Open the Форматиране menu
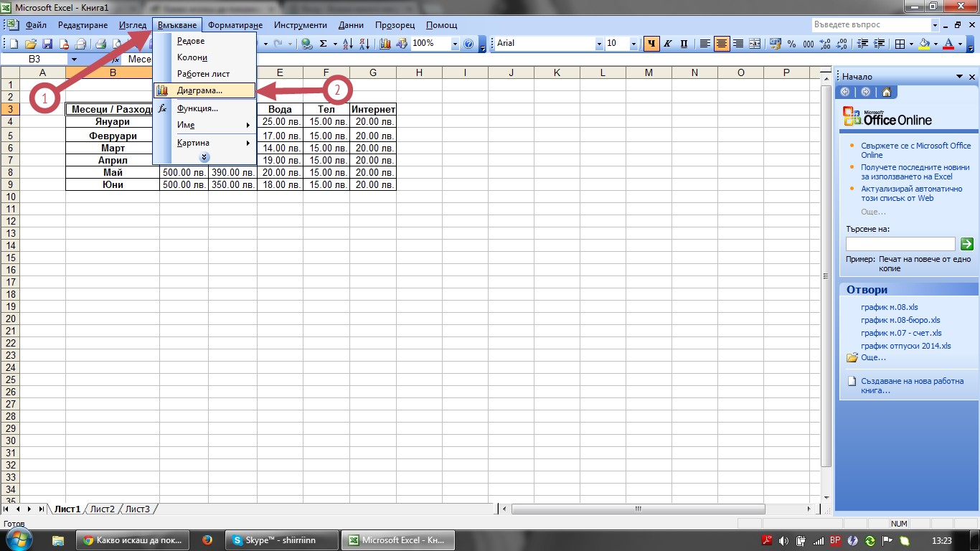Screen dimensions: 980x551 pyautogui.click(x=235, y=25)
